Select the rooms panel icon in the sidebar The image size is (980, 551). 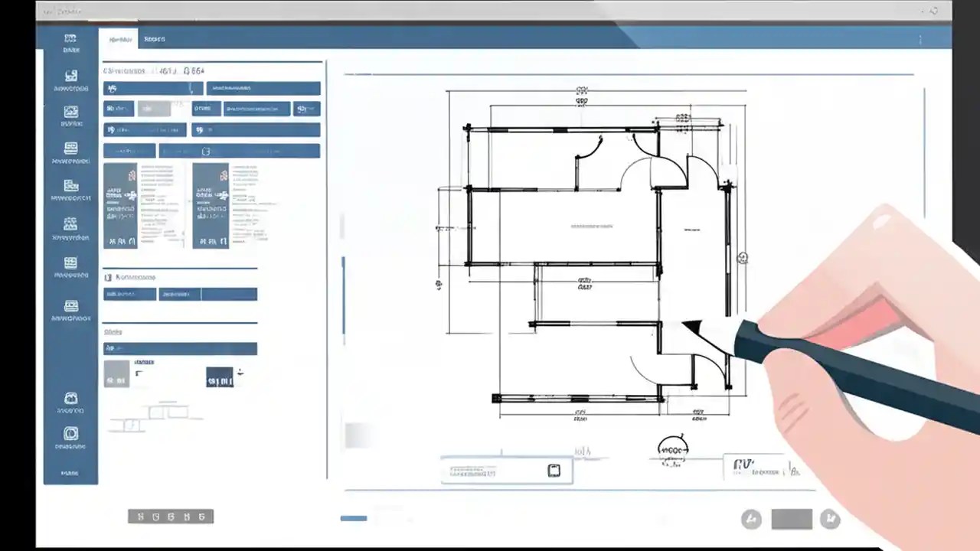coord(70,113)
